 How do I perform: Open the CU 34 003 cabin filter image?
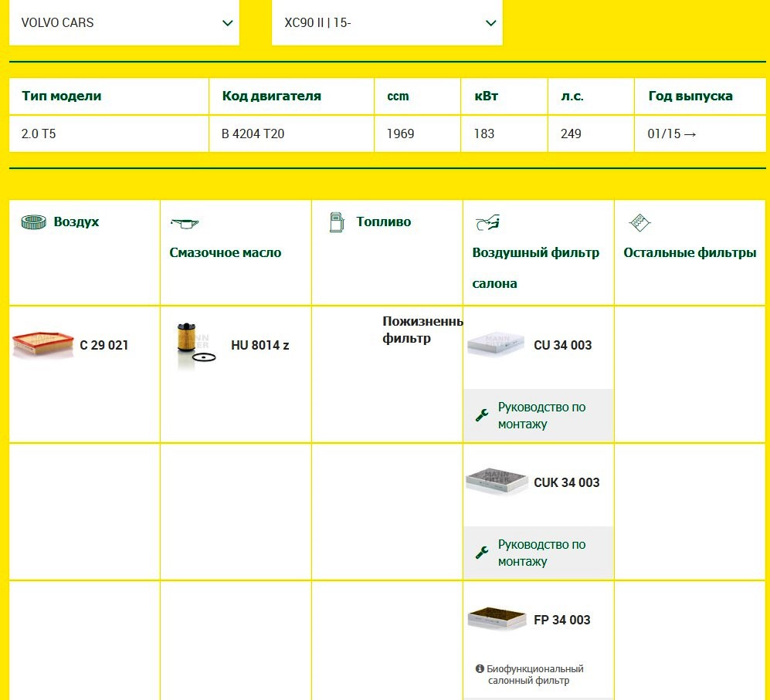496,345
